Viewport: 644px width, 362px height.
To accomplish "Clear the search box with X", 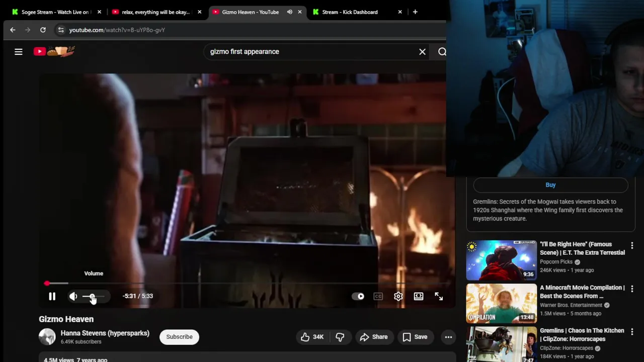I will point(422,51).
